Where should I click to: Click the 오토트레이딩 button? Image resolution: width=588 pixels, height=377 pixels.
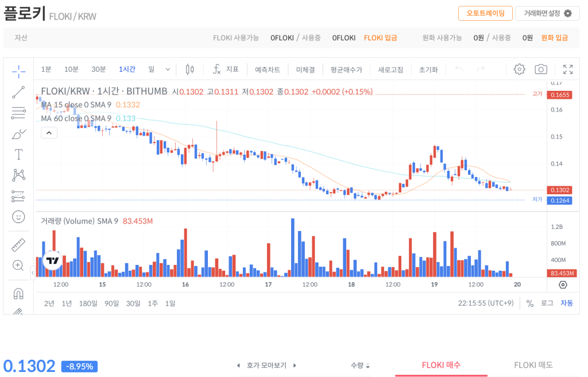[x=485, y=13]
